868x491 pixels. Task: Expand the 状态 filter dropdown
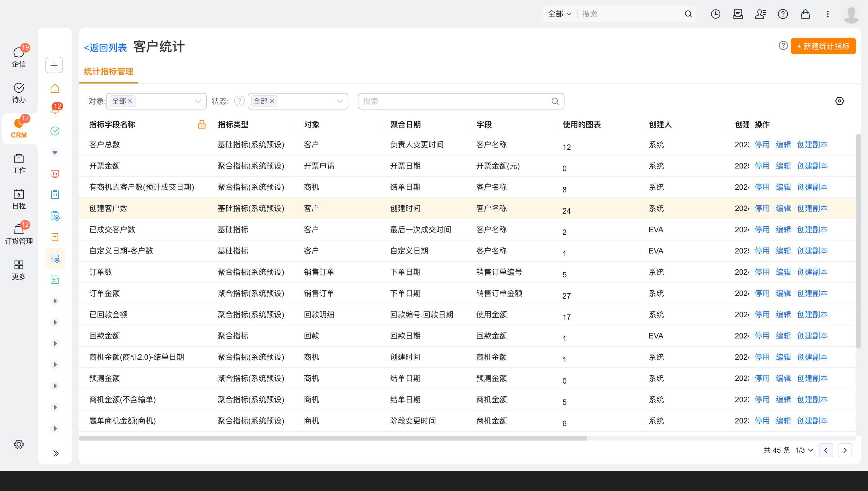pyautogui.click(x=340, y=101)
